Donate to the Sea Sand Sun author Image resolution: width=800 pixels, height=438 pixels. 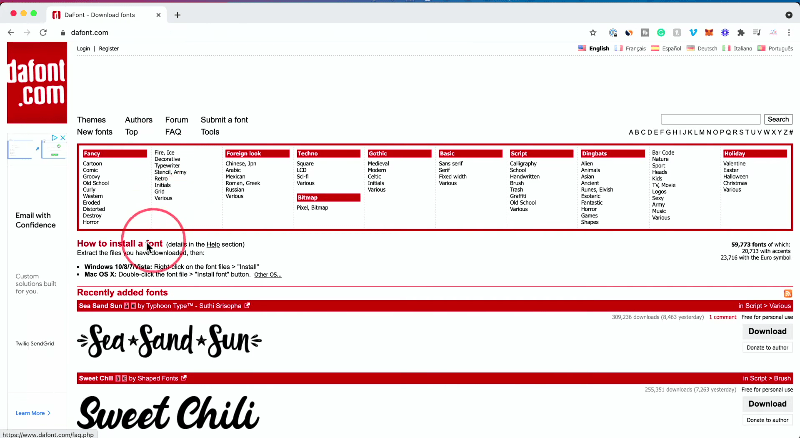click(767, 348)
